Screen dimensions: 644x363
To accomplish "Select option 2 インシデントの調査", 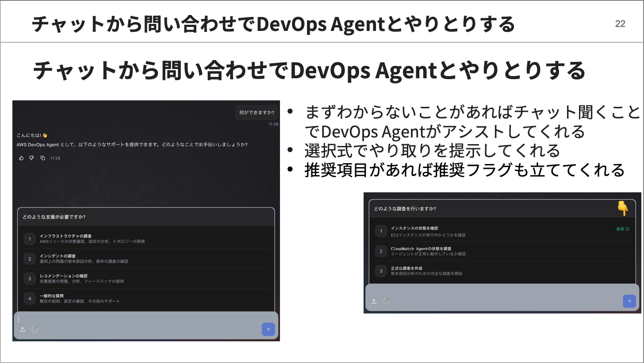I will [x=146, y=259].
